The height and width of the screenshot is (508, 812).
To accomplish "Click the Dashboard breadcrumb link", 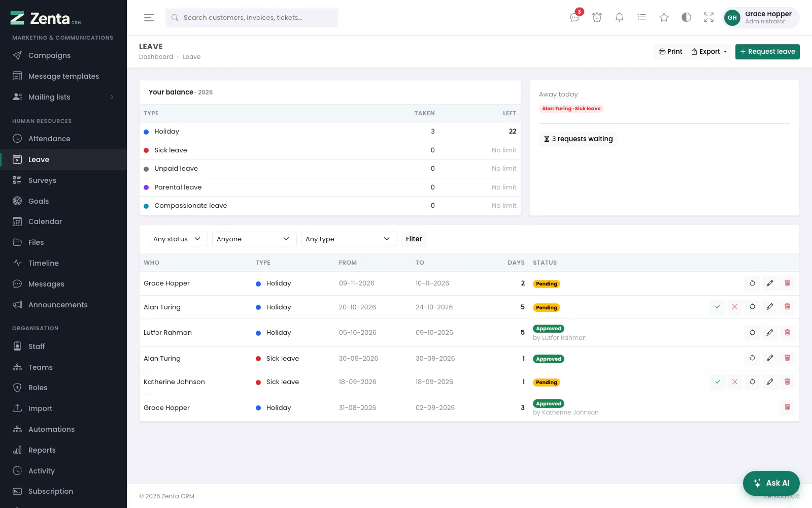I will 156,57.
